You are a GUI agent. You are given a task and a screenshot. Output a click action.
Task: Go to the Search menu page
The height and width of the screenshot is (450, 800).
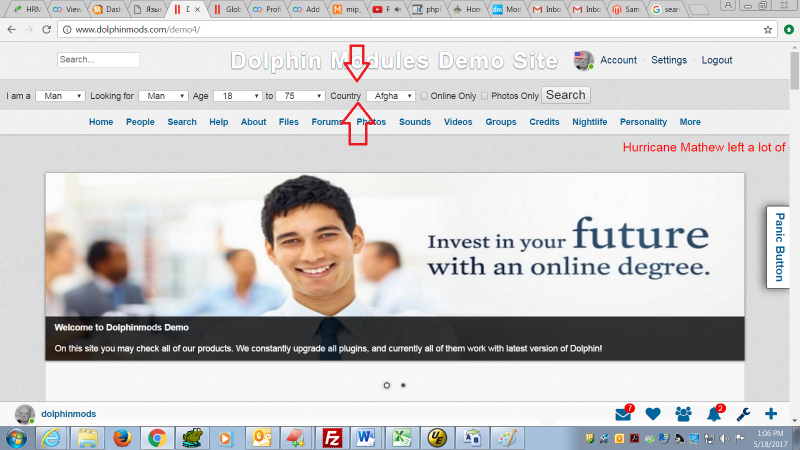(182, 122)
